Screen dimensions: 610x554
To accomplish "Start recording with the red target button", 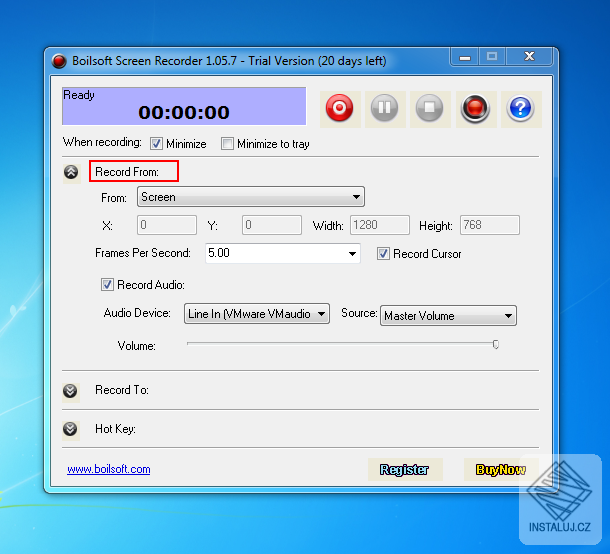I will point(340,109).
